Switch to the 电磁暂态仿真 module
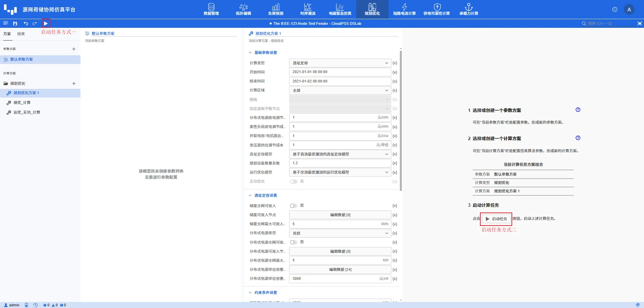644x308 pixels. click(340, 9)
